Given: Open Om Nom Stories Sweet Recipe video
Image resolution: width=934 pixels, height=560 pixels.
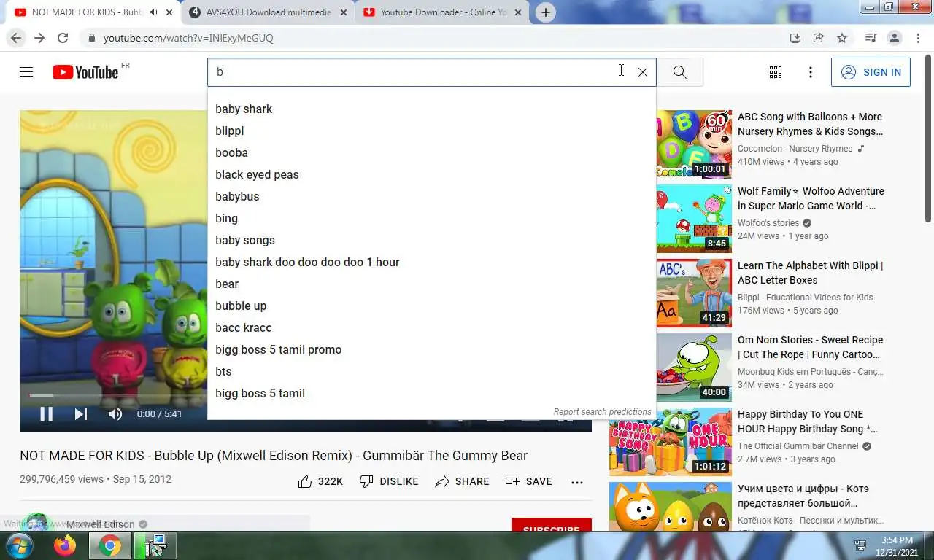Looking at the screenshot, I should (810, 347).
